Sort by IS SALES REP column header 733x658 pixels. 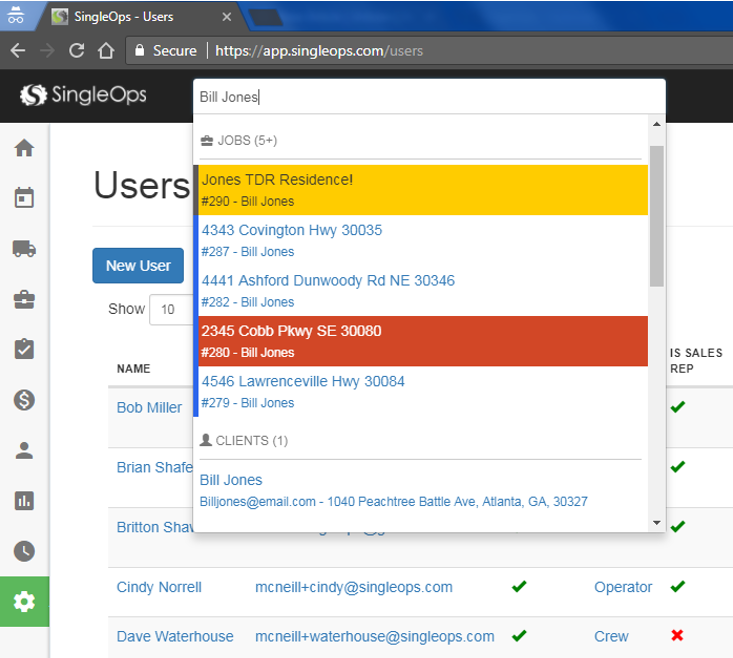pyautogui.click(x=696, y=361)
